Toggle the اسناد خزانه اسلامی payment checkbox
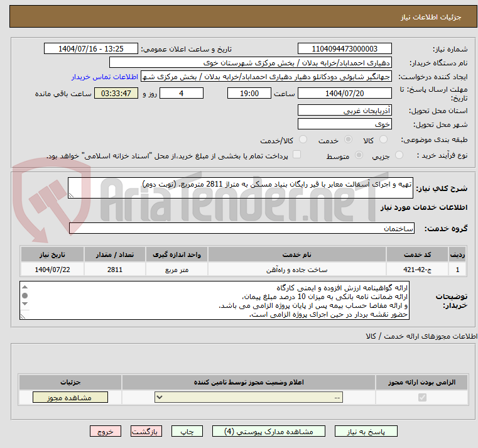478x448 pixels. point(296,155)
